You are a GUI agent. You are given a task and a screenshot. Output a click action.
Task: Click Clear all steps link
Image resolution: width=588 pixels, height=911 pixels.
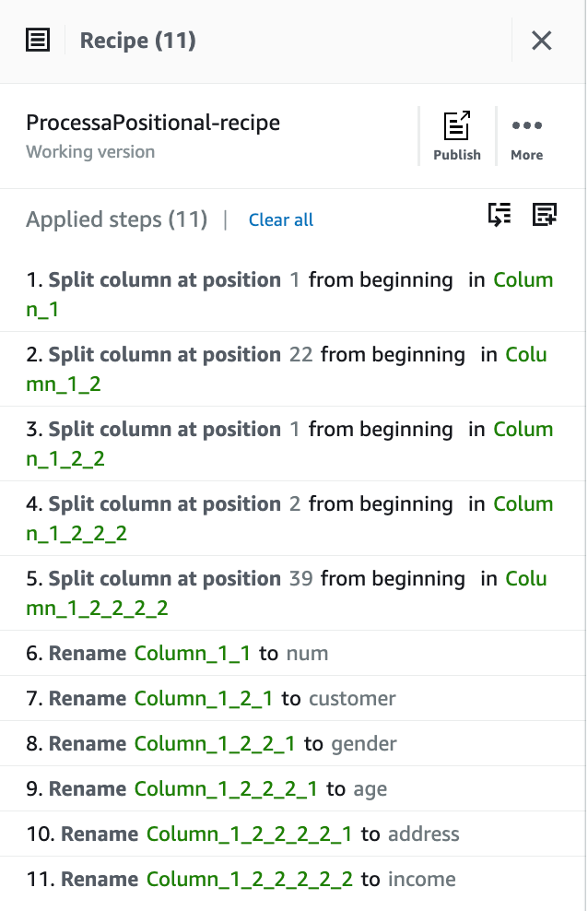[281, 220]
